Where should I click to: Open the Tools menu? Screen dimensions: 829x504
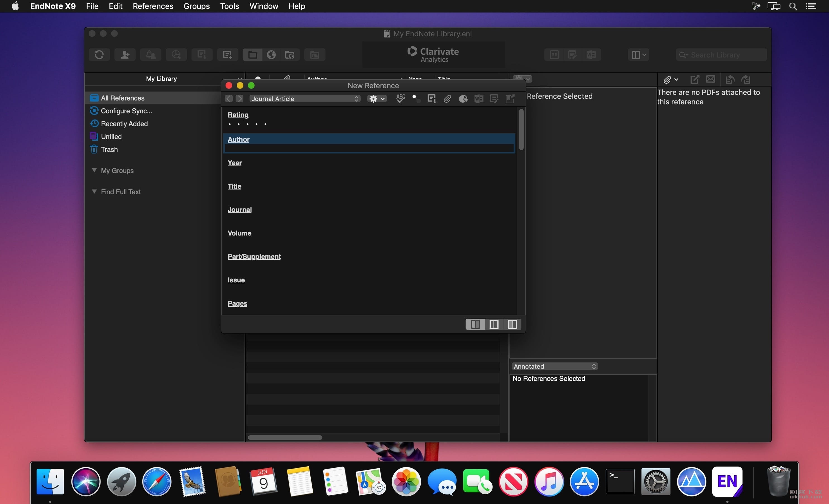coord(229,6)
